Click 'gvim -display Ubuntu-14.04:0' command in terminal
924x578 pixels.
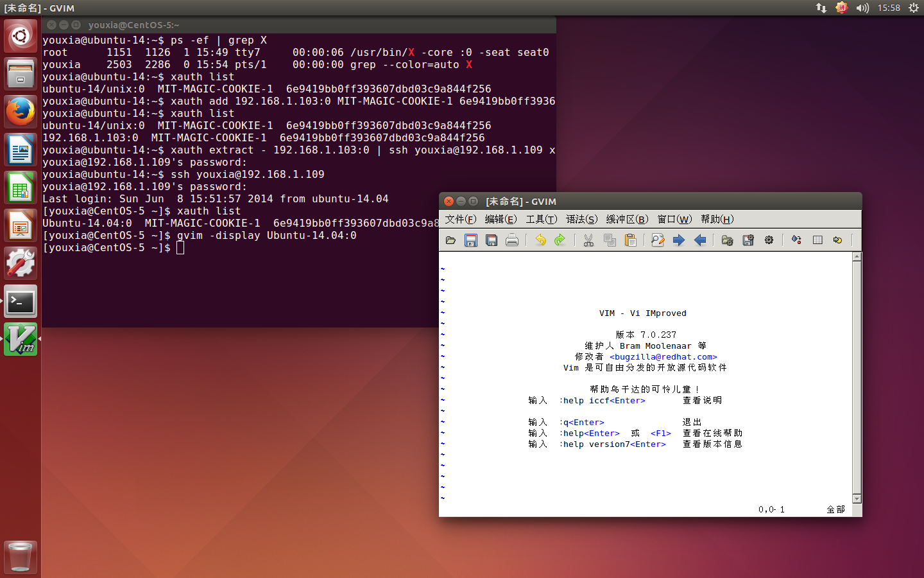tap(267, 236)
